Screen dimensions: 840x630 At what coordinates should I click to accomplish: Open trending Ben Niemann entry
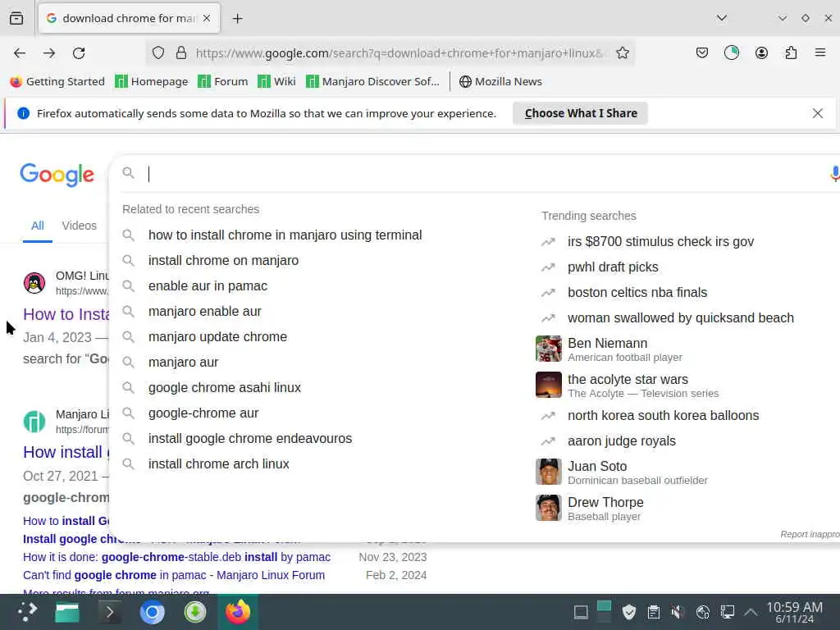point(608,349)
